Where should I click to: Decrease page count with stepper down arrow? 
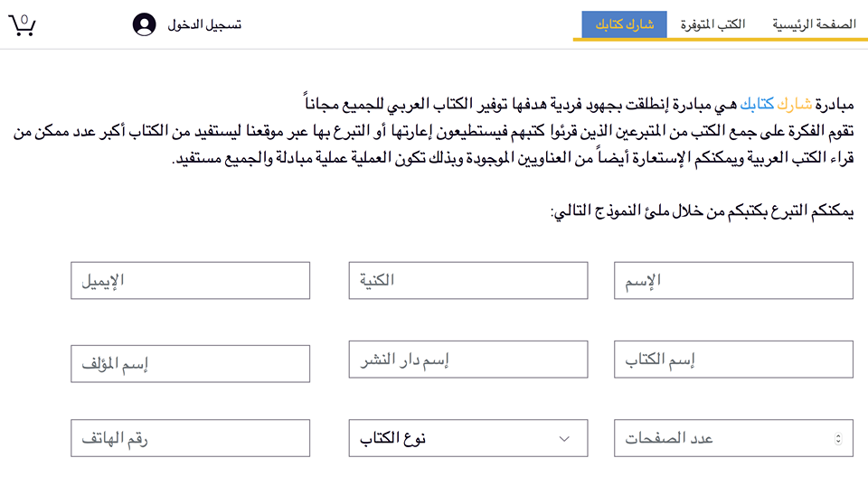click(x=838, y=443)
